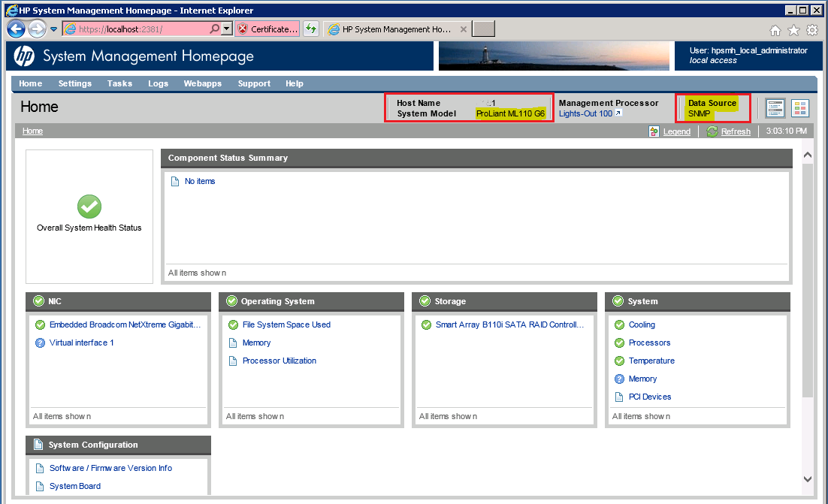Click the document icon beside Processor Utilization

pos(233,361)
